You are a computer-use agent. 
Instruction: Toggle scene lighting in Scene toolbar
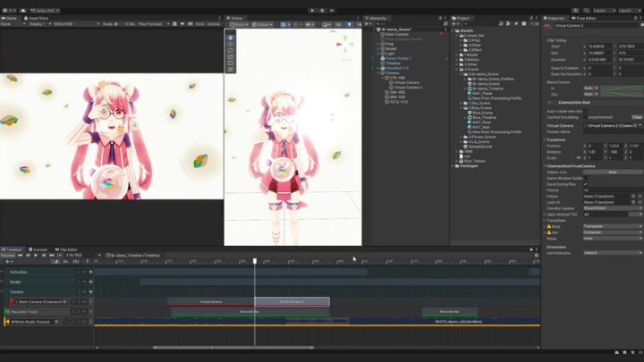pos(349,25)
